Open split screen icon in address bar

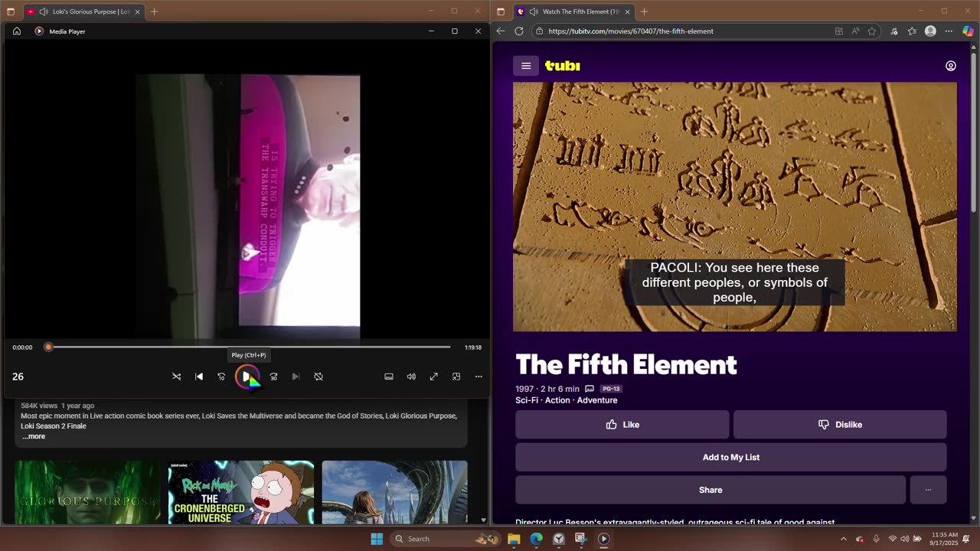(839, 31)
